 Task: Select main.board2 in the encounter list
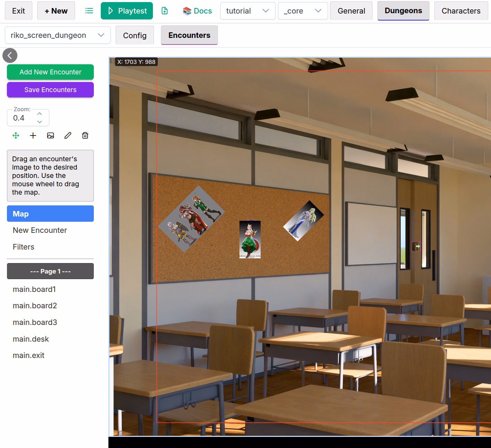[35, 306]
